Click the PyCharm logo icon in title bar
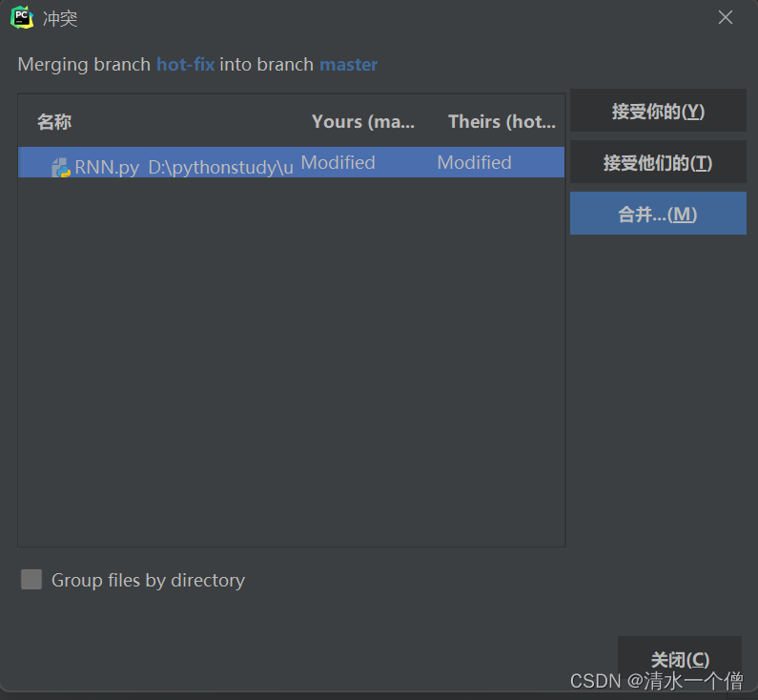The width and height of the screenshot is (758, 700). [22, 17]
